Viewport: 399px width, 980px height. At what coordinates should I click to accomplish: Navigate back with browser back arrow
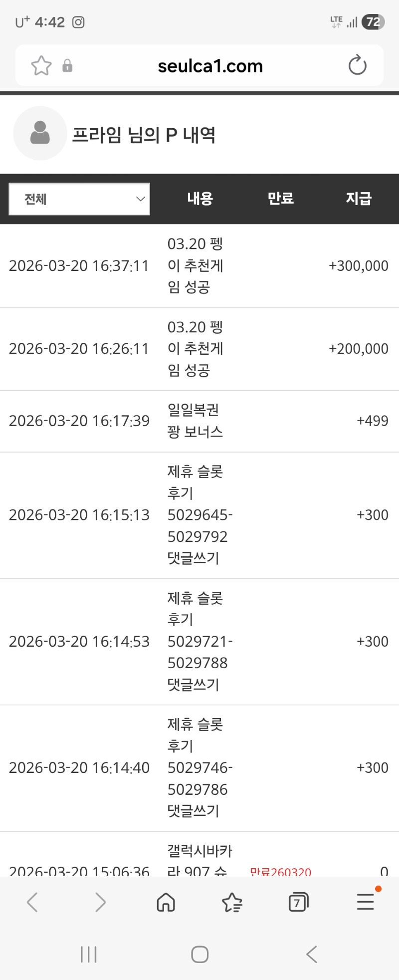(33, 902)
